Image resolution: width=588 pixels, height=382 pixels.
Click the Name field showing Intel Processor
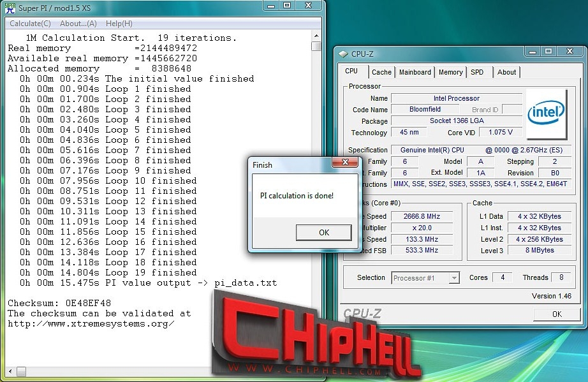457,98
